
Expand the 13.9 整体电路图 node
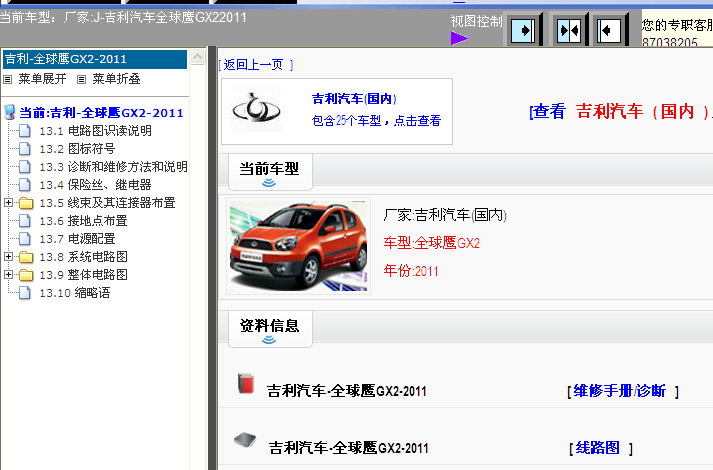(8, 275)
